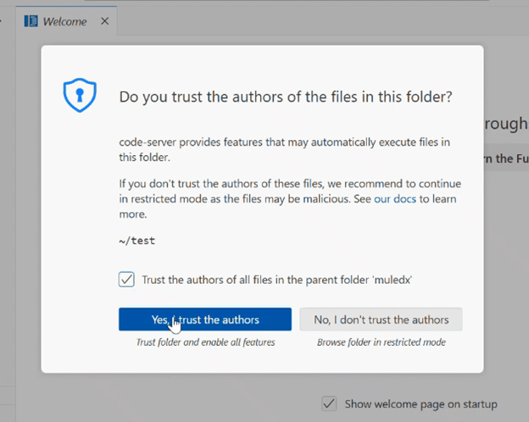The image size is (529, 422).
Task: Switch to the Welcome tab
Action: pyautogui.click(x=66, y=21)
